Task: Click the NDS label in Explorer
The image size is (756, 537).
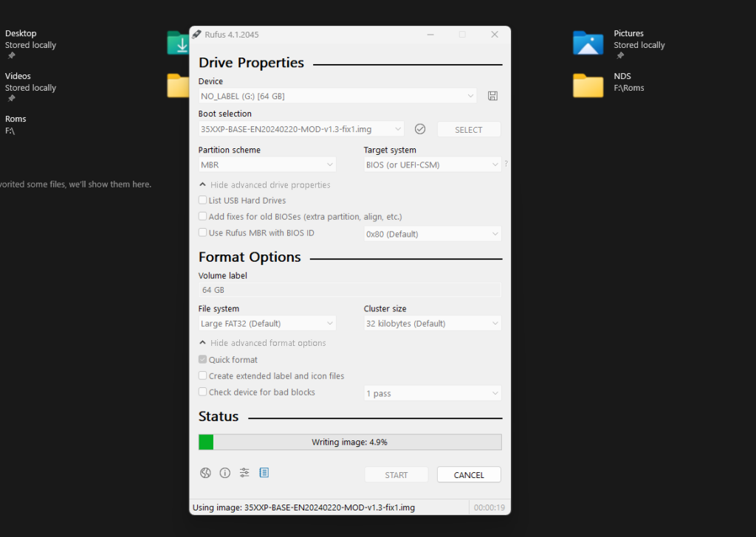Action: [x=622, y=76]
